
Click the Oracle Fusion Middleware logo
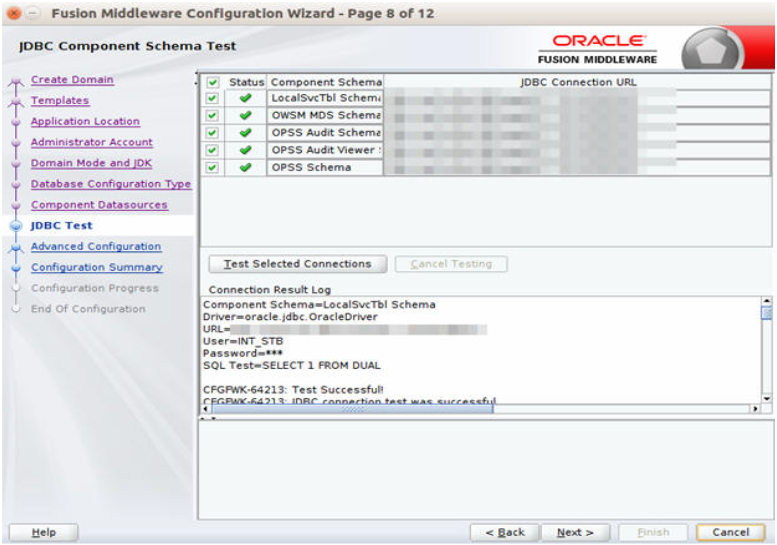click(597, 49)
